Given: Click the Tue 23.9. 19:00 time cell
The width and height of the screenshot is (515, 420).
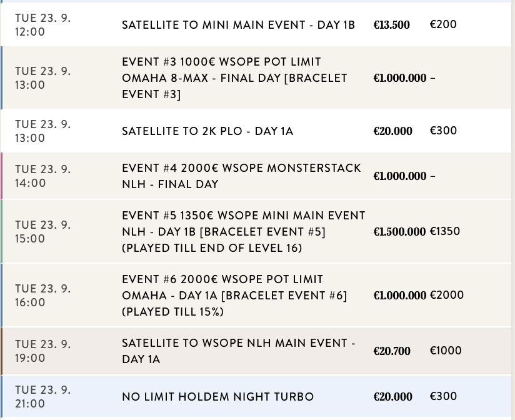Looking at the screenshot, I should point(42,351).
